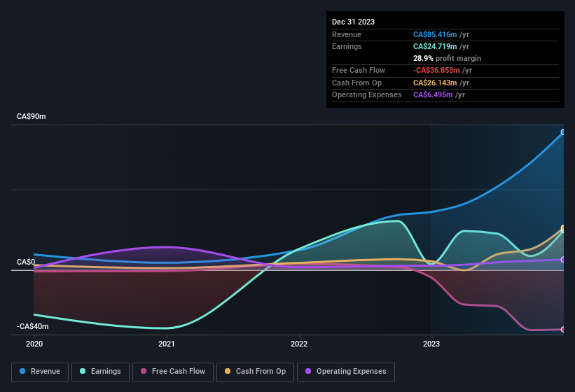Click the Operating Expenses label in tooltip
Screen dimensions: 575x392
click(367, 94)
